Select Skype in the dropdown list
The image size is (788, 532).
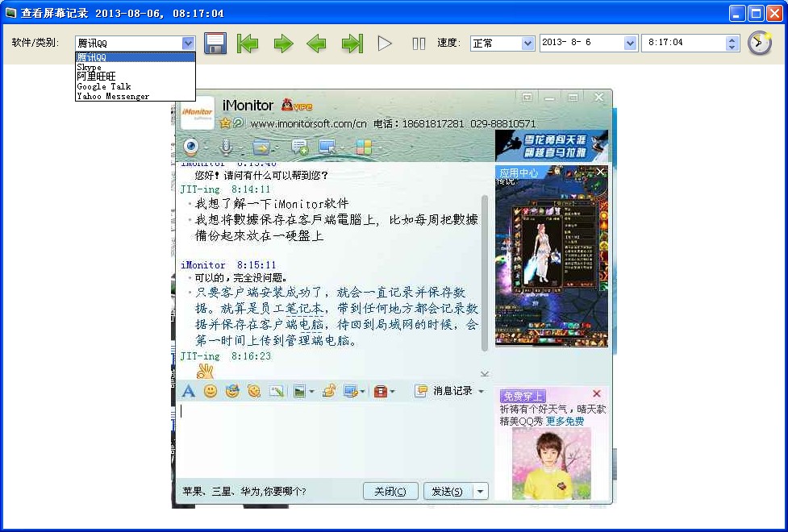(x=136, y=67)
